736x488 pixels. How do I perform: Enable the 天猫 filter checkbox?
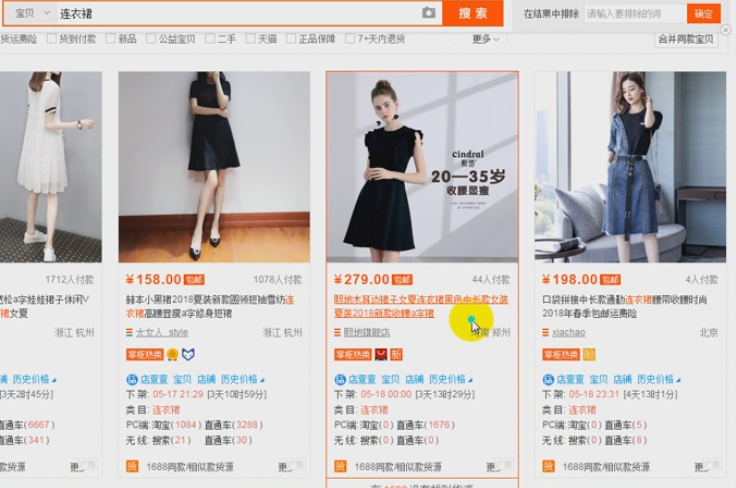coord(251,39)
